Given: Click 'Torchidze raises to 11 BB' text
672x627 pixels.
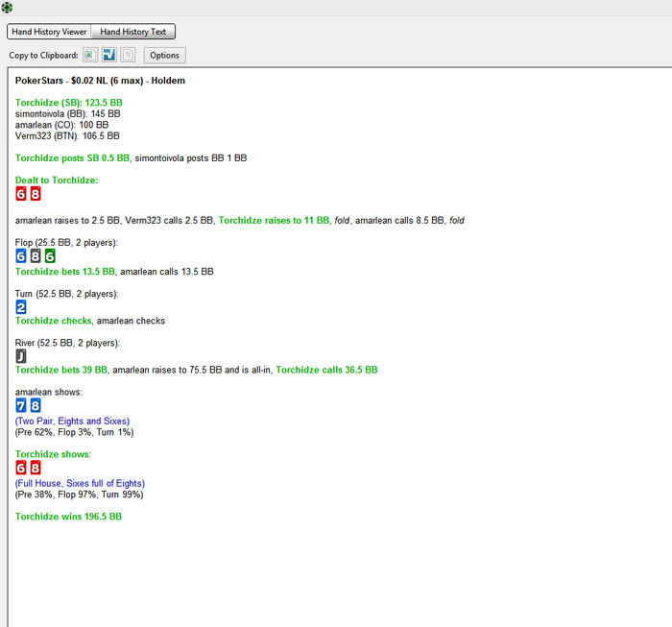Looking at the screenshot, I should click(x=274, y=220).
